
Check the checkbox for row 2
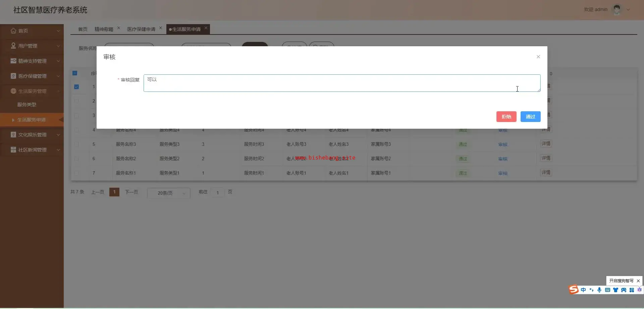tap(76, 101)
